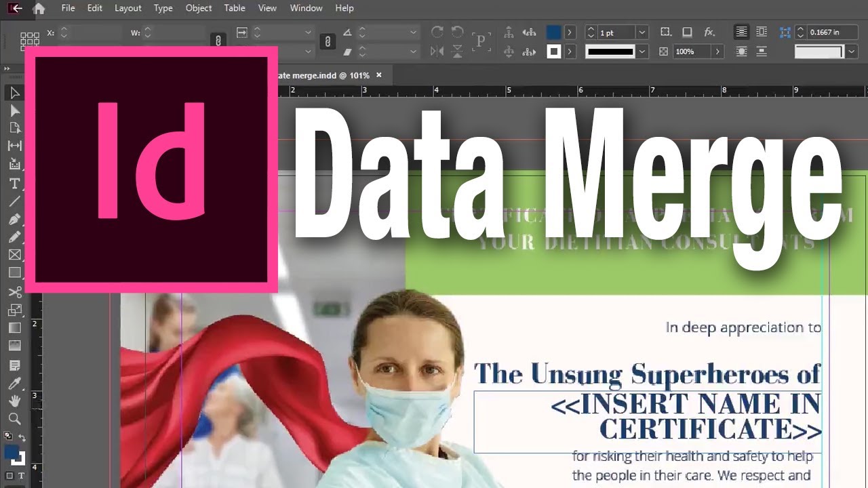Image resolution: width=868 pixels, height=488 pixels.
Task: Select the Rectangle tool
Action: click(14, 272)
